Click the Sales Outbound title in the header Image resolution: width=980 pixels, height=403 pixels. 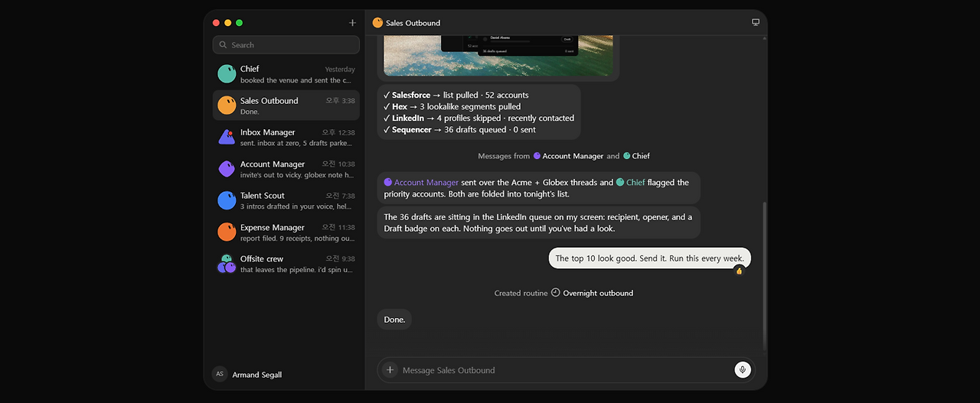tap(413, 23)
